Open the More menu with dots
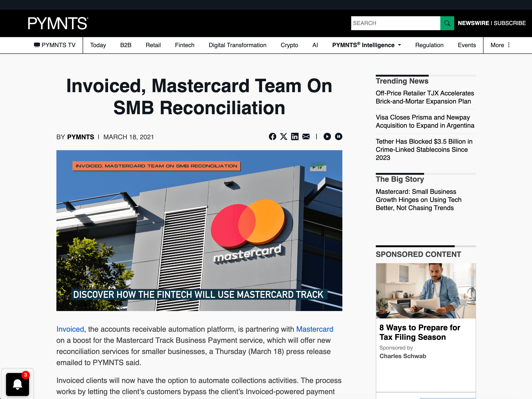The width and height of the screenshot is (532, 399). coord(500,45)
